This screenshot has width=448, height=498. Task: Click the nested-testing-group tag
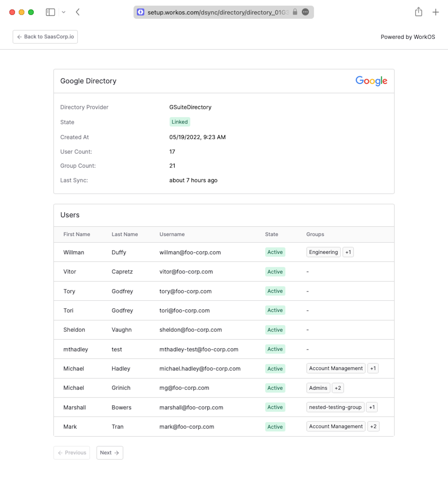[x=335, y=407]
